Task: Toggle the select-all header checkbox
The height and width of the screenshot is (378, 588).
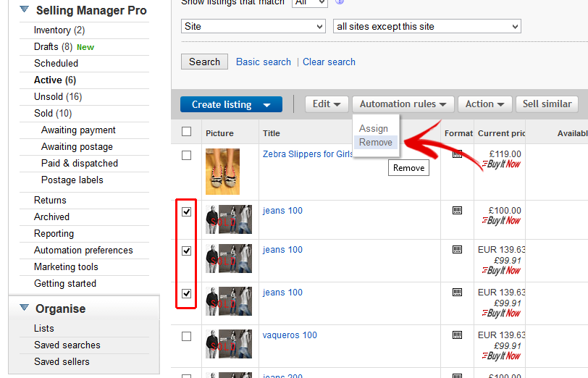Action: coord(187,132)
